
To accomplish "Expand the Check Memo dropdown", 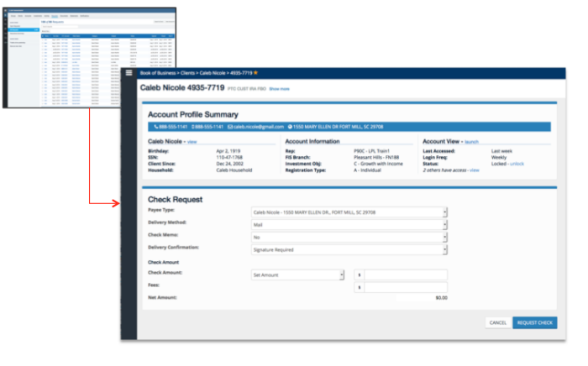I will pyautogui.click(x=349, y=237).
